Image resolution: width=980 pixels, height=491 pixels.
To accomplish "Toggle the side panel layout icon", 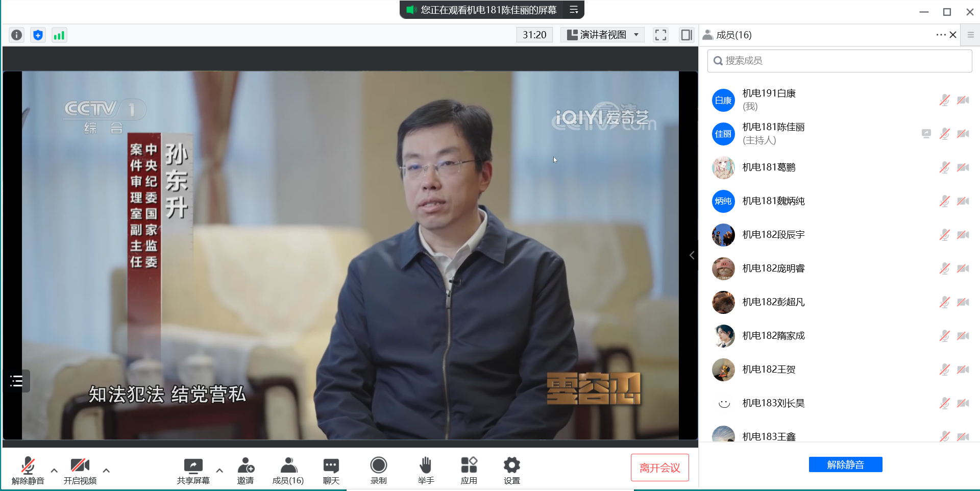I will pos(687,35).
